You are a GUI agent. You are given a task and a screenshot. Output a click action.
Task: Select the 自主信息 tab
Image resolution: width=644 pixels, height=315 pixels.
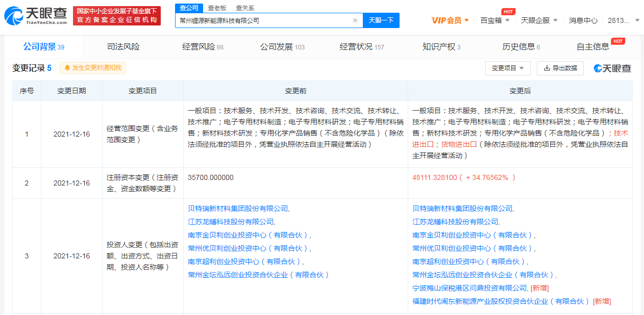[x=593, y=47]
